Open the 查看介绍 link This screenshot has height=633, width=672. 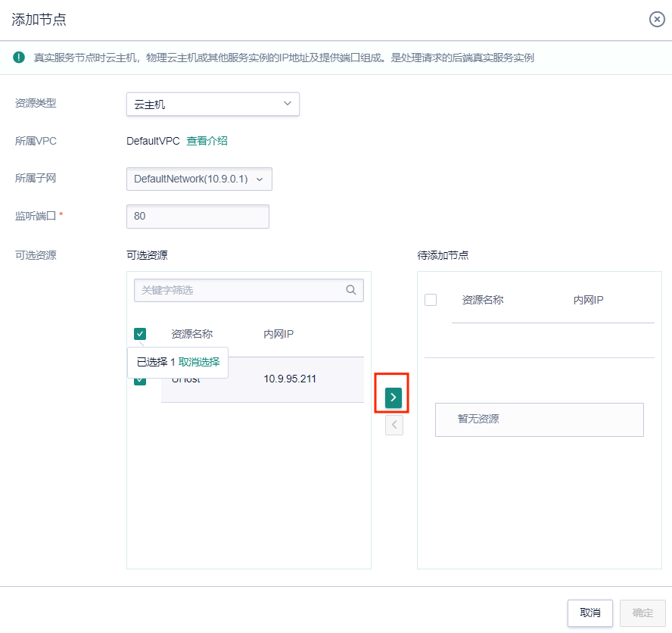pyautogui.click(x=207, y=141)
